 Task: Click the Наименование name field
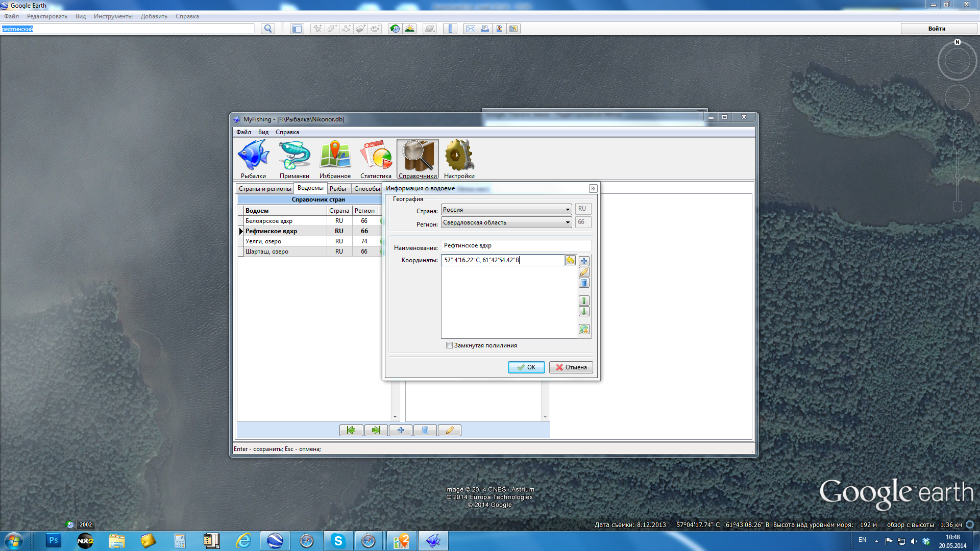516,245
